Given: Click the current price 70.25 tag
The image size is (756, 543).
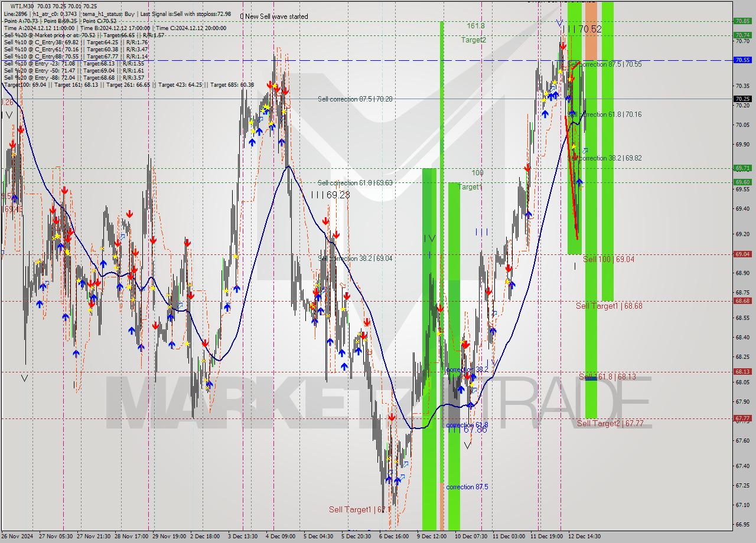Looking at the screenshot, I should [742, 99].
